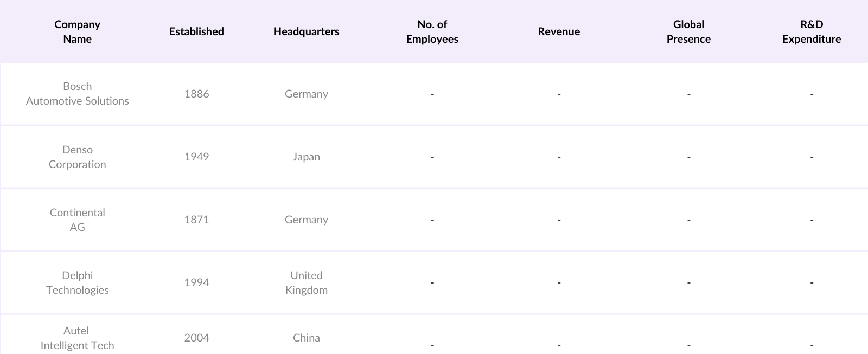Click the Established column header
Screen dimensions: 868x354
[x=196, y=31]
